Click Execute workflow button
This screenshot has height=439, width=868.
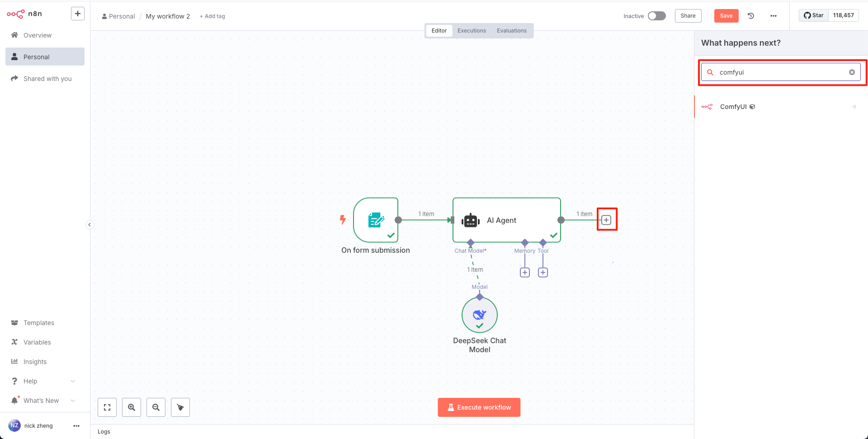pos(479,407)
